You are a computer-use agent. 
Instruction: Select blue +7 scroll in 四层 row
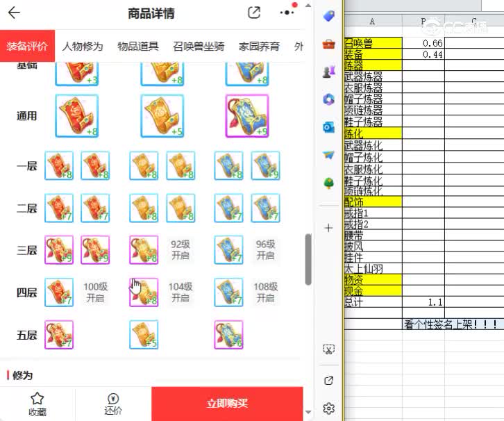229,292
